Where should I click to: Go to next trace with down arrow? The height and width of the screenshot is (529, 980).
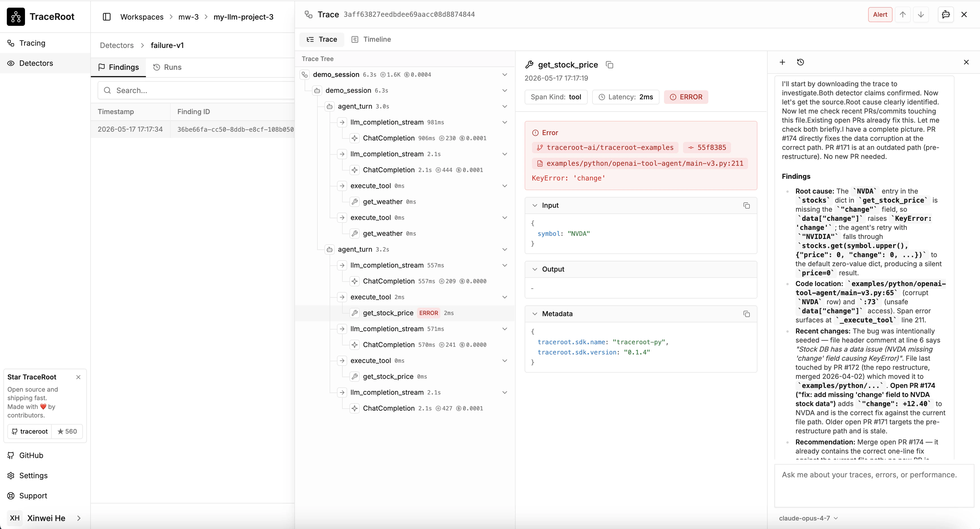pyautogui.click(x=921, y=14)
